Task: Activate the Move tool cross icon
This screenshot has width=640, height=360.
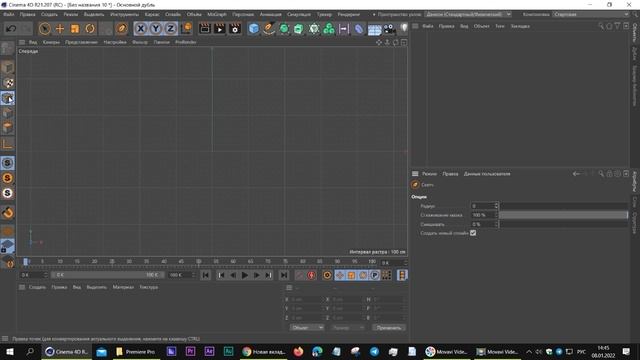Action: click(60, 29)
